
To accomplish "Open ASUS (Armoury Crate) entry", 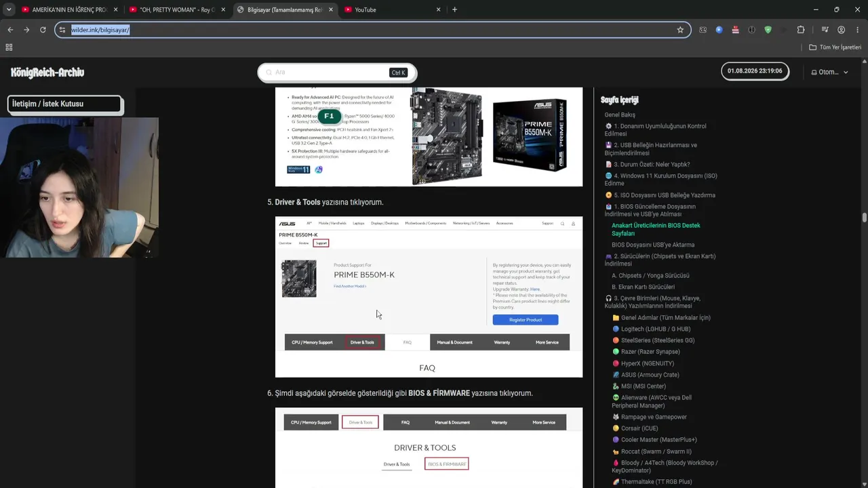I will point(646,375).
